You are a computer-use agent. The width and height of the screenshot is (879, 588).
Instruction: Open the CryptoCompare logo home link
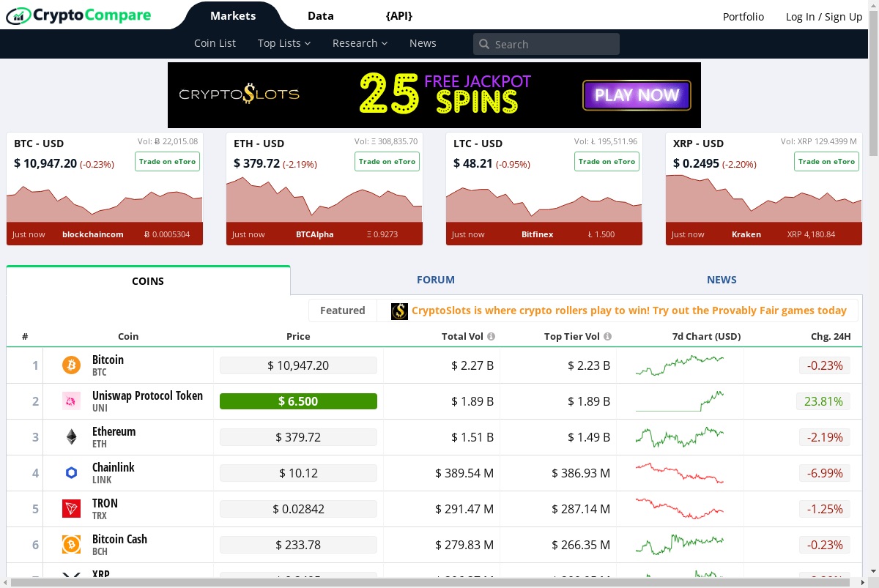[x=78, y=15]
